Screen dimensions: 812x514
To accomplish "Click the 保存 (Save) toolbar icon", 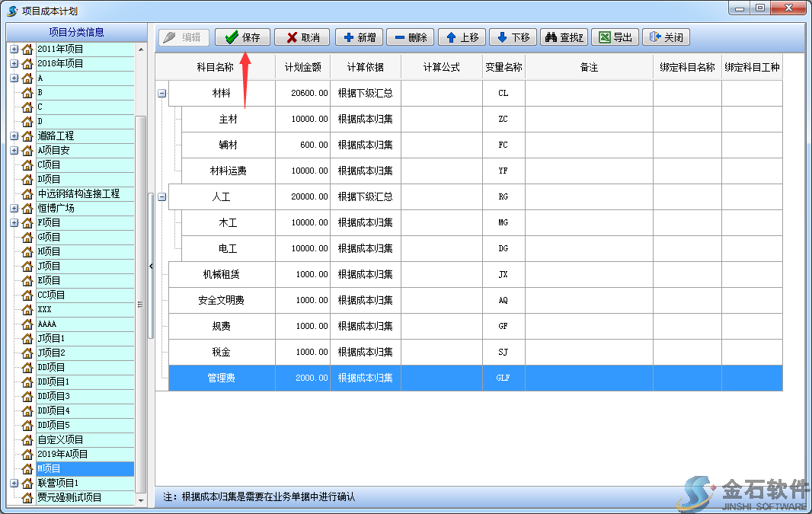I will pos(241,37).
